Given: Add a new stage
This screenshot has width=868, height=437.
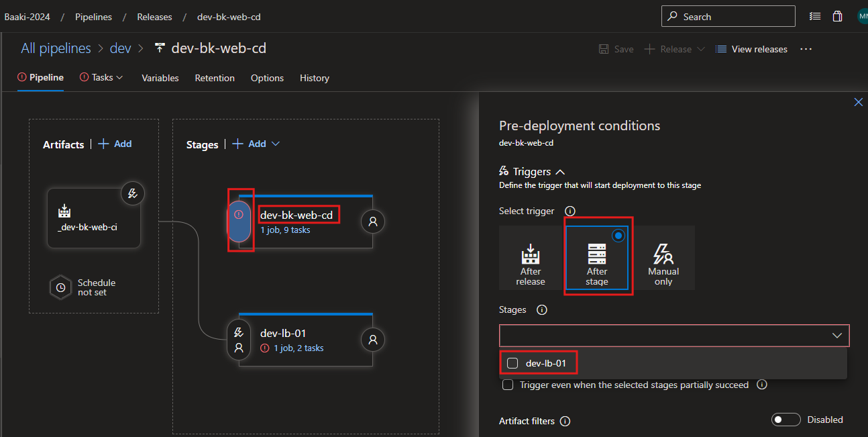Looking at the screenshot, I should click(250, 144).
